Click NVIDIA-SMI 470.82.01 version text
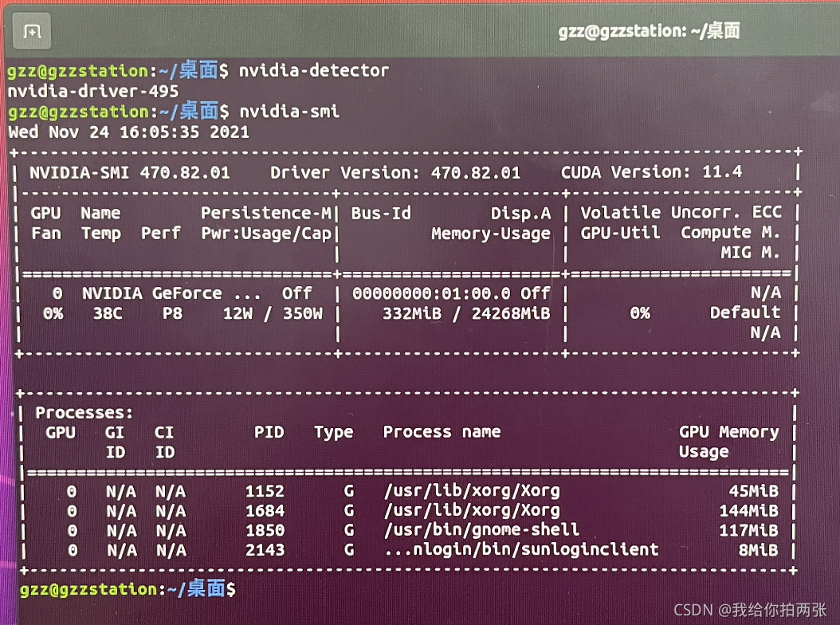 coord(130,173)
